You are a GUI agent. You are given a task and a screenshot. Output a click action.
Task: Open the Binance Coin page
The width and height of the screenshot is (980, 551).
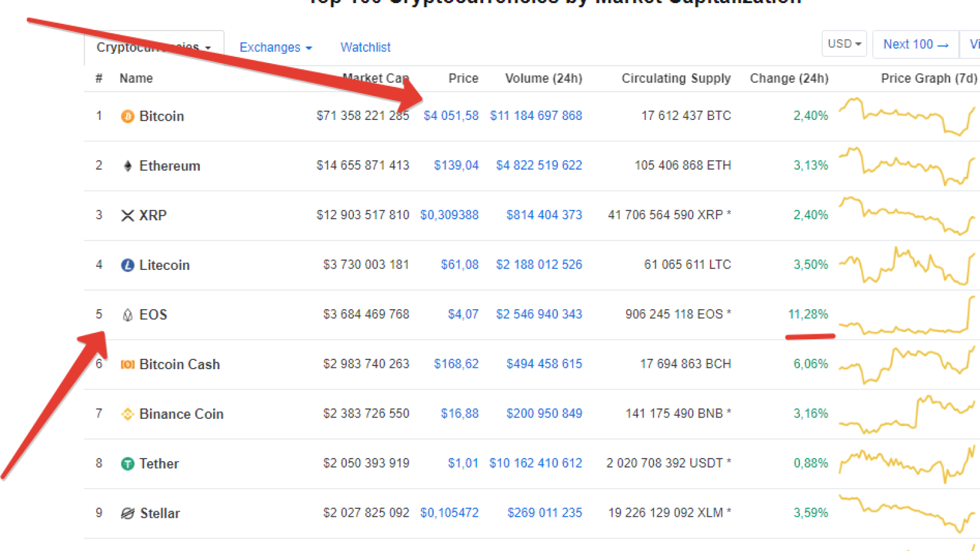click(181, 414)
